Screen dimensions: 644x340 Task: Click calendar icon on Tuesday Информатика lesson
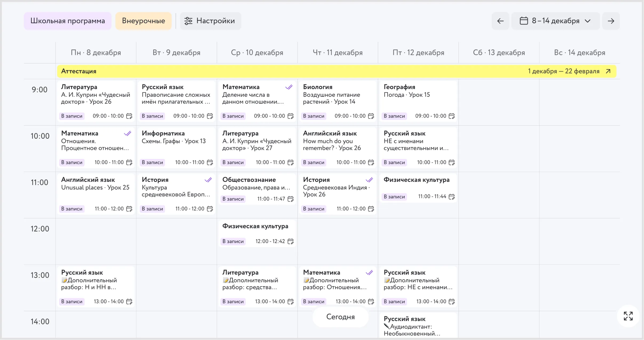click(210, 162)
